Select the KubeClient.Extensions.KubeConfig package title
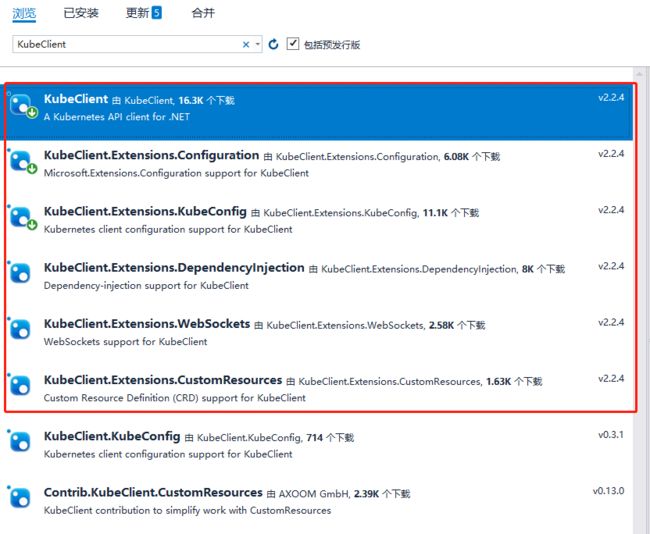This screenshot has height=534, width=650. tap(145, 211)
